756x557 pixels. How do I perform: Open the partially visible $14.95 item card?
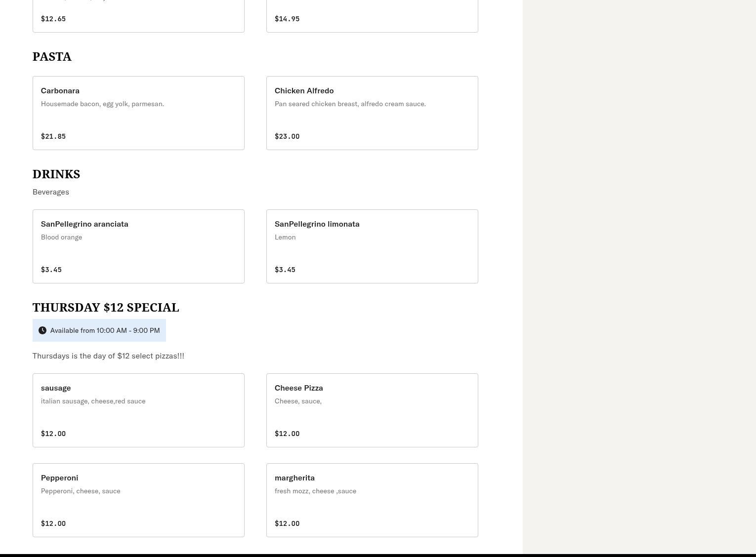[372, 16]
